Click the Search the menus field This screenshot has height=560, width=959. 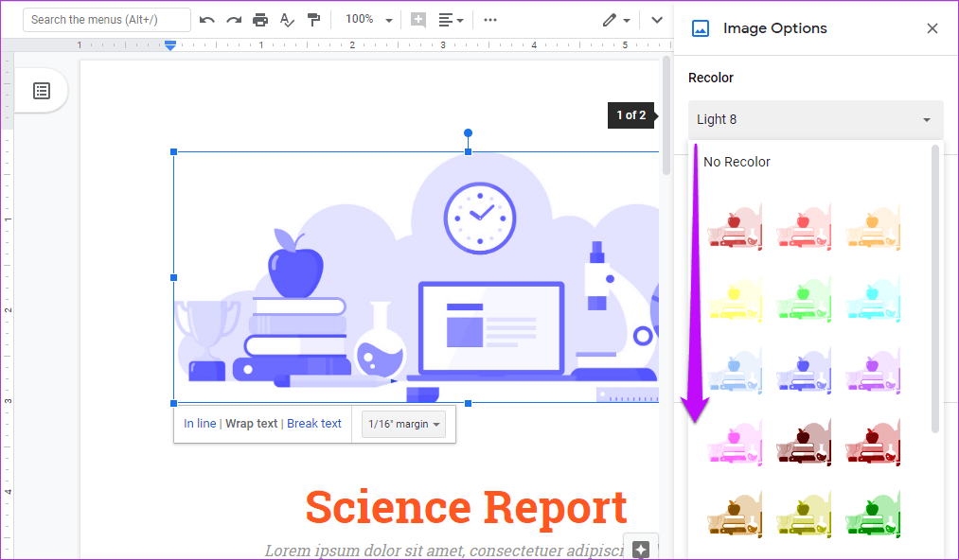pos(106,20)
